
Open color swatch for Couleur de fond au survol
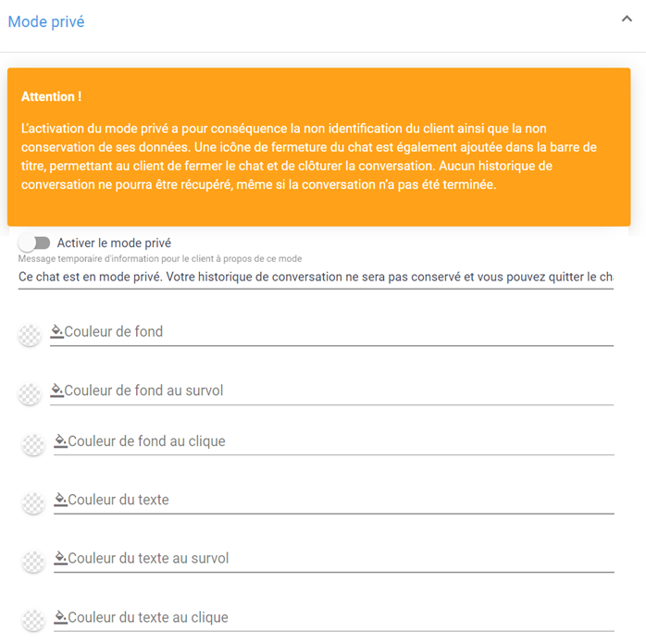click(x=30, y=394)
